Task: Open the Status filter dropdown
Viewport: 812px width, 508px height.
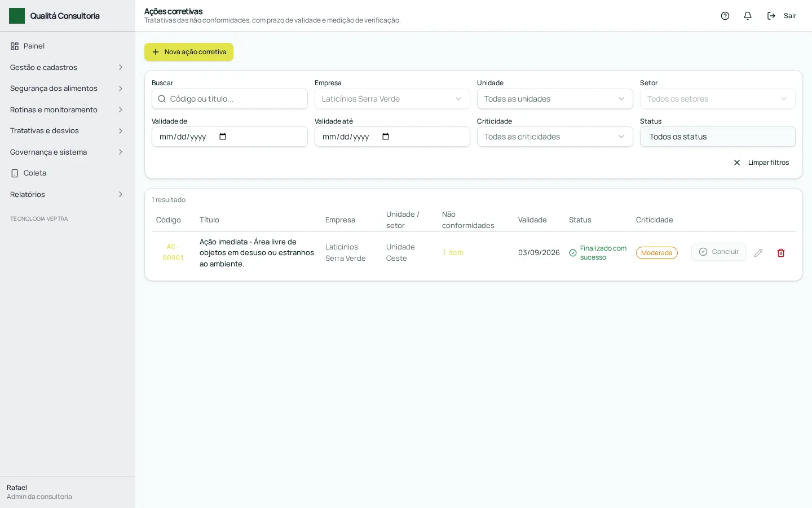Action: pos(717,137)
